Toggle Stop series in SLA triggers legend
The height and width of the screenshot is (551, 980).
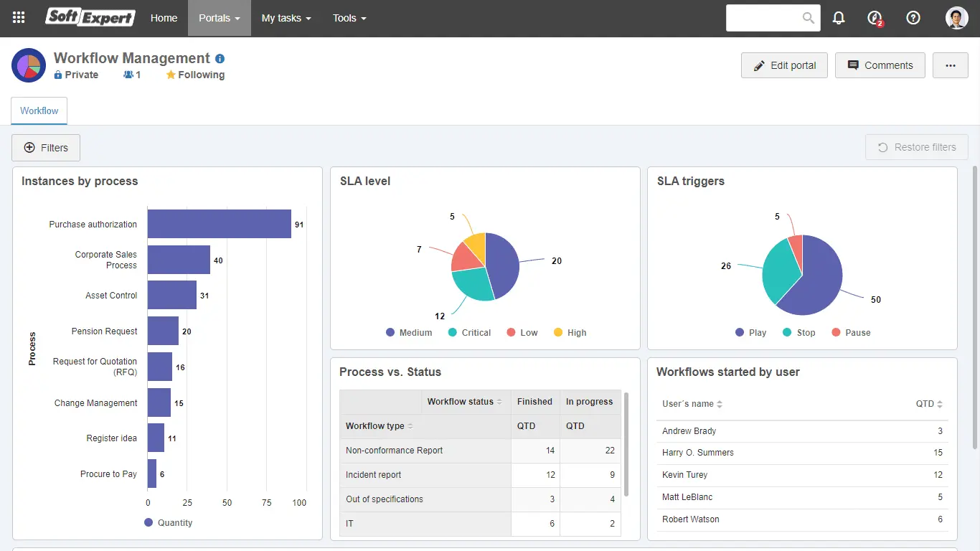click(798, 333)
